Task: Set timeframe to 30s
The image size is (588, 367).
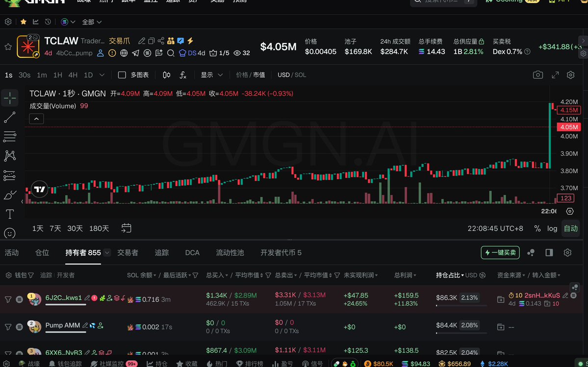Action: (x=25, y=75)
